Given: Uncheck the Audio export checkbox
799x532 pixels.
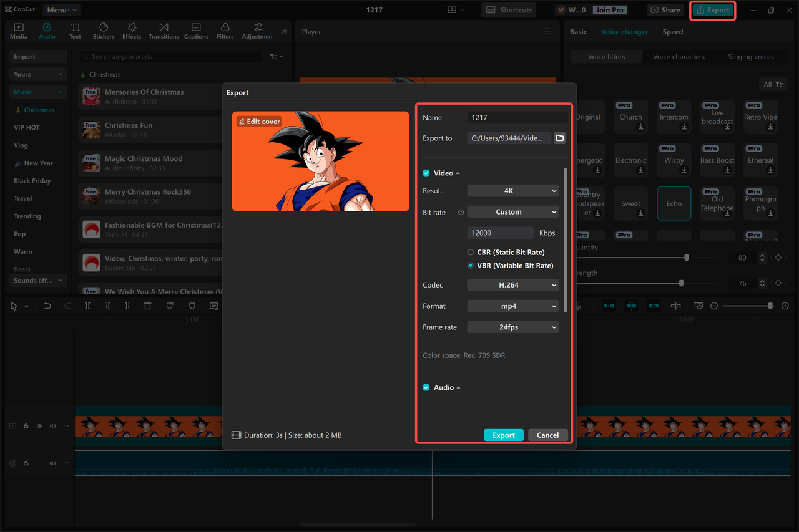Looking at the screenshot, I should (x=426, y=387).
